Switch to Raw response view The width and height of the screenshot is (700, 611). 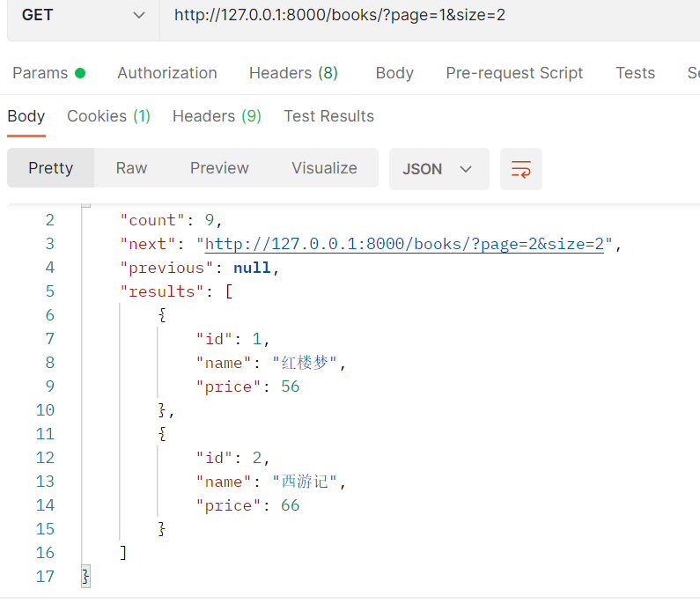pos(131,168)
